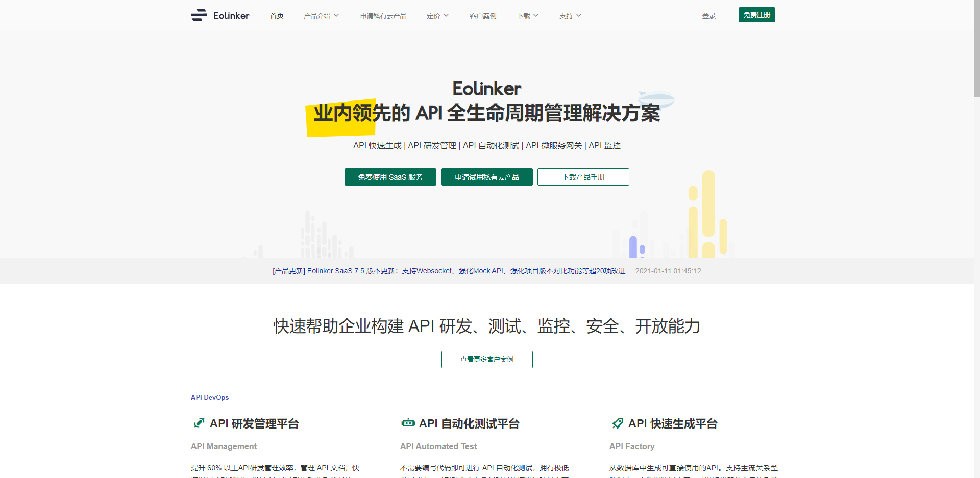Open 客户案例 nav item

483,16
